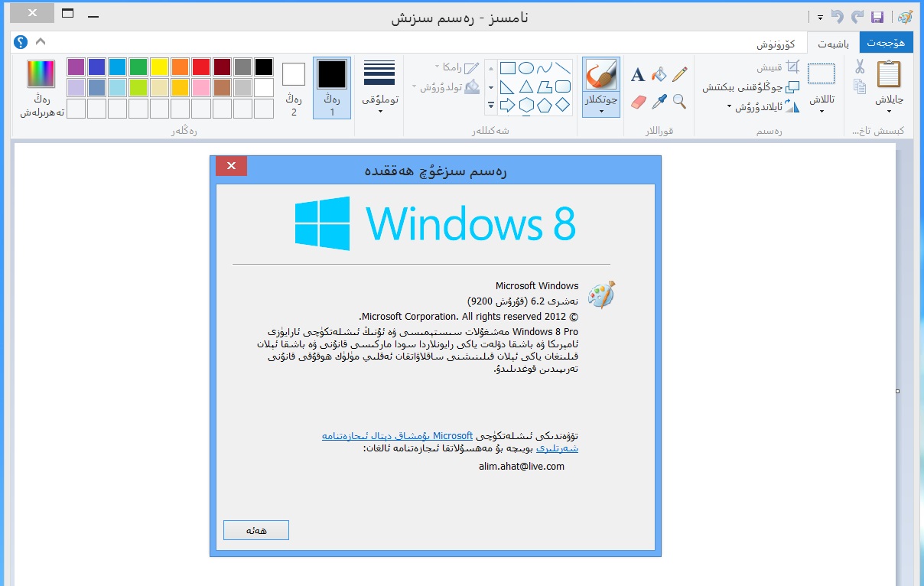Activate the Color 1 black box
The width and height of the screenshot is (924, 586).
332,74
